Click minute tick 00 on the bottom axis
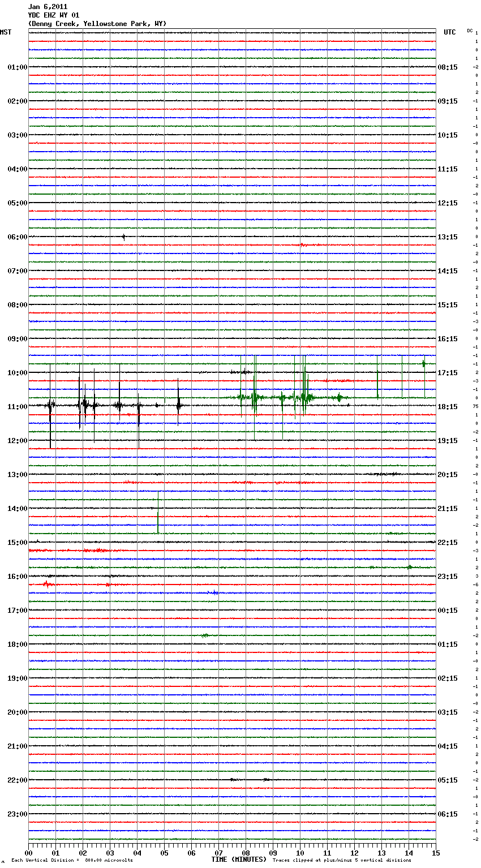Screen dimensions: 481x868 click(x=29, y=853)
